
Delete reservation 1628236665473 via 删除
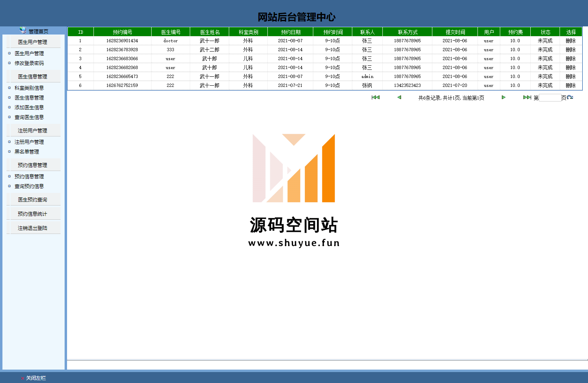tap(571, 76)
